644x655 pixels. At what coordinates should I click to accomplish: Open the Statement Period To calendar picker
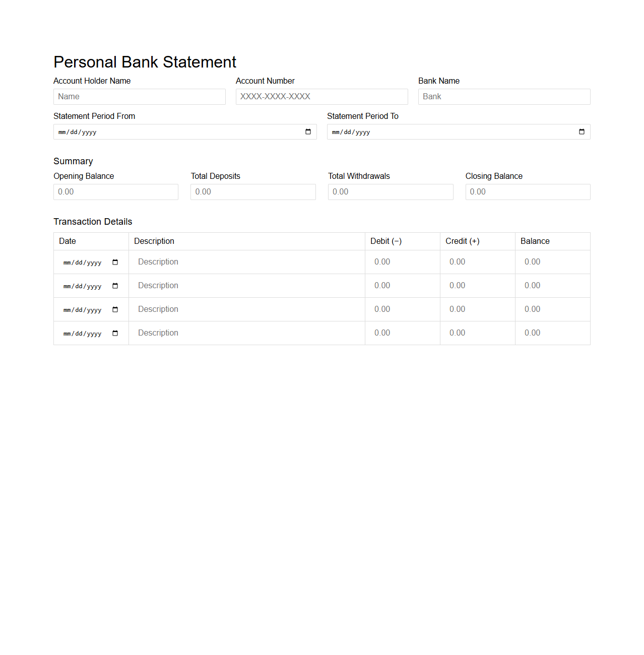[x=581, y=132]
